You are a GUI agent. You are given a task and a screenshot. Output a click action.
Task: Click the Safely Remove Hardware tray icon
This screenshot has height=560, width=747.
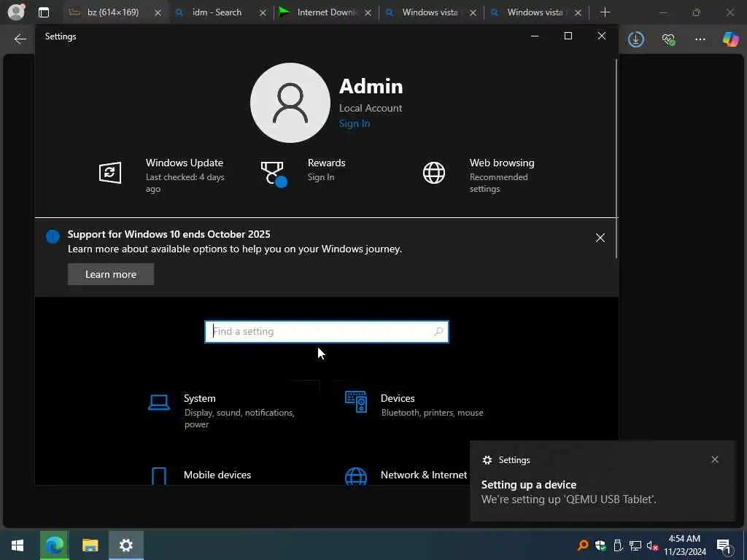tap(618, 545)
